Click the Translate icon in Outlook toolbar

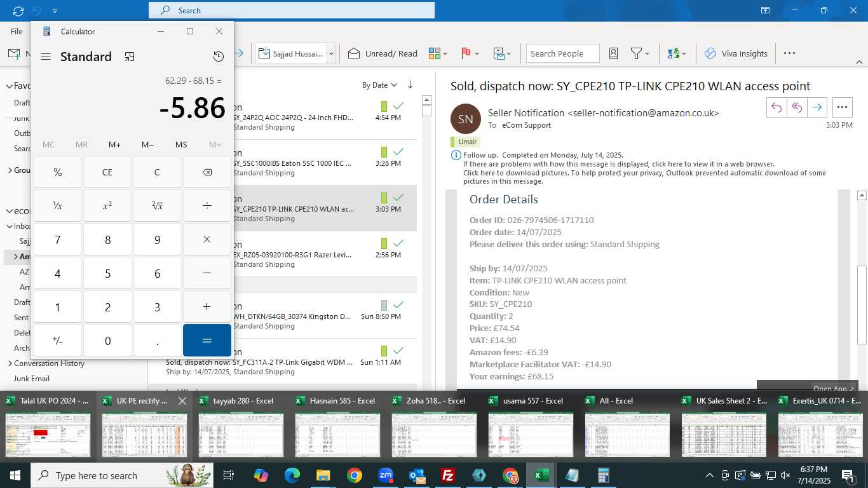(x=674, y=53)
